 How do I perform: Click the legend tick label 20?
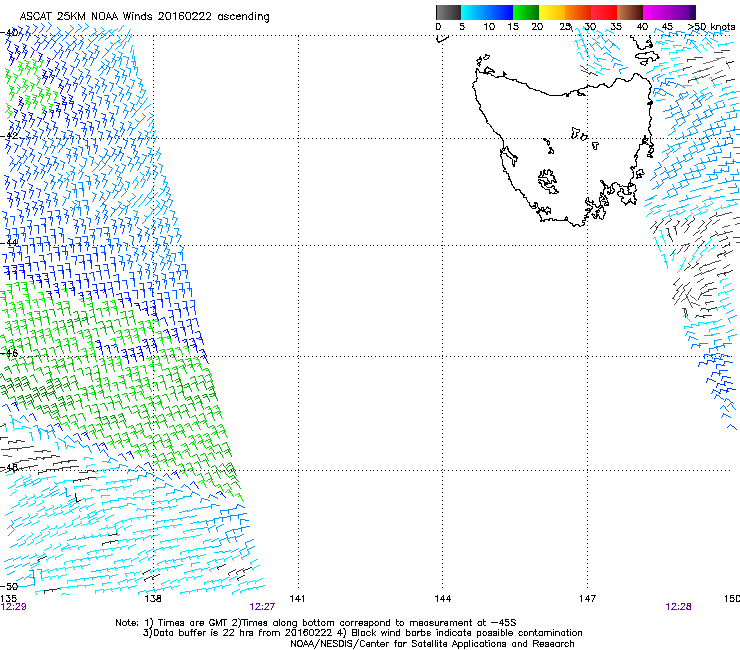537,27
